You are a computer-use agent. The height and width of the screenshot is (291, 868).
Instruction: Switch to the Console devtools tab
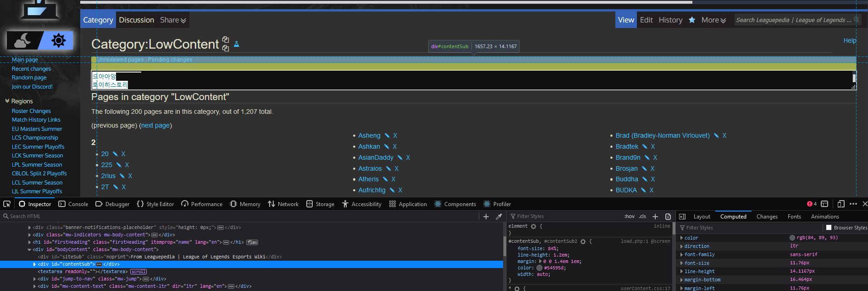click(73, 204)
